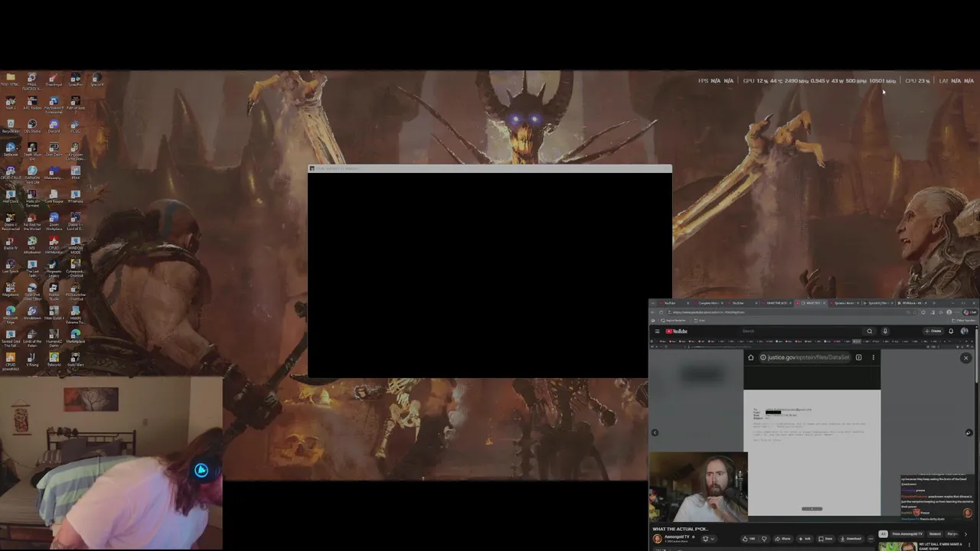Open Cyberpunk shortcut on desktop
Screen dimensions: 980x551
pyautogui.click(x=76, y=265)
